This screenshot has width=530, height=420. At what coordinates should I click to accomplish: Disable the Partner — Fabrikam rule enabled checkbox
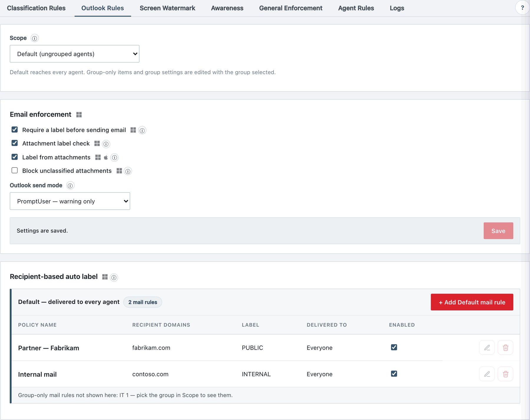394,347
